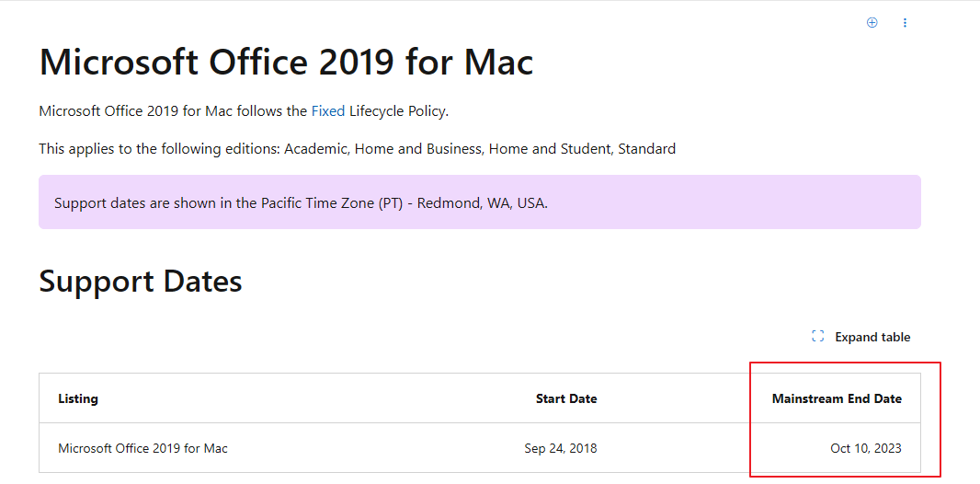Click the Mainstream End Date header
Screen dimensions: 980x484
[x=837, y=398]
